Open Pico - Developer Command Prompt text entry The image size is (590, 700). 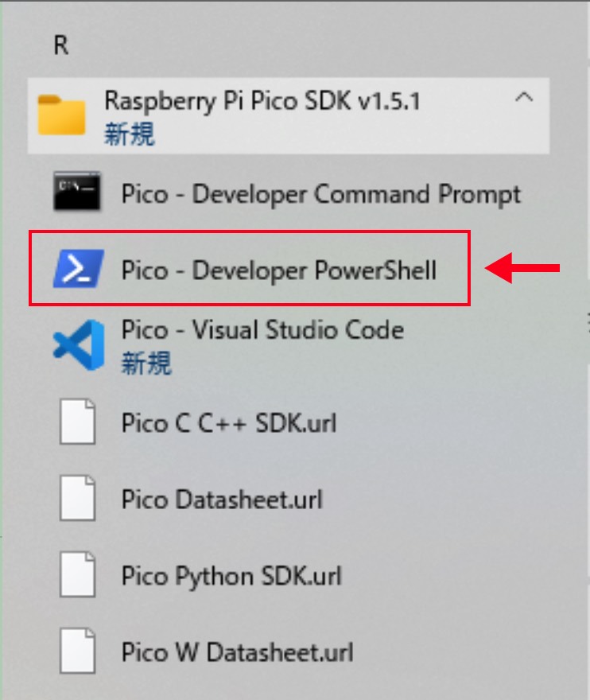(320, 194)
